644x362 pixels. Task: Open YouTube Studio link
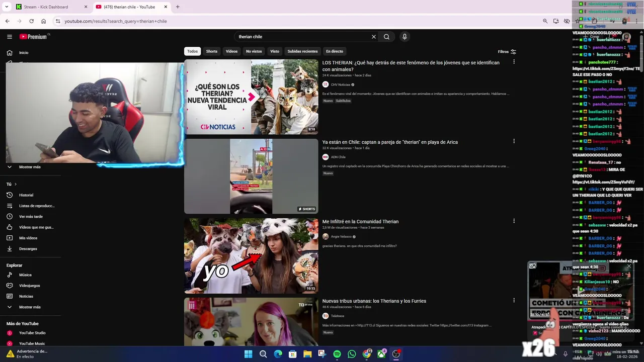32,333
